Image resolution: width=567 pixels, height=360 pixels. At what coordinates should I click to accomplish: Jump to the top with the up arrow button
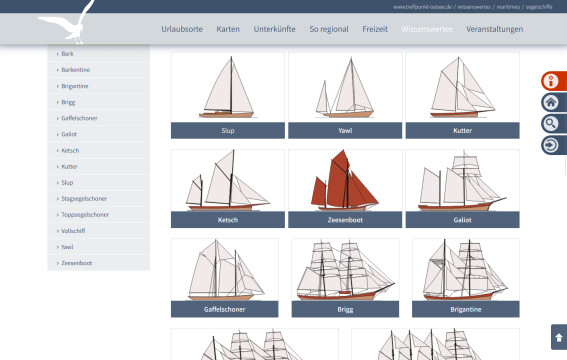click(559, 337)
